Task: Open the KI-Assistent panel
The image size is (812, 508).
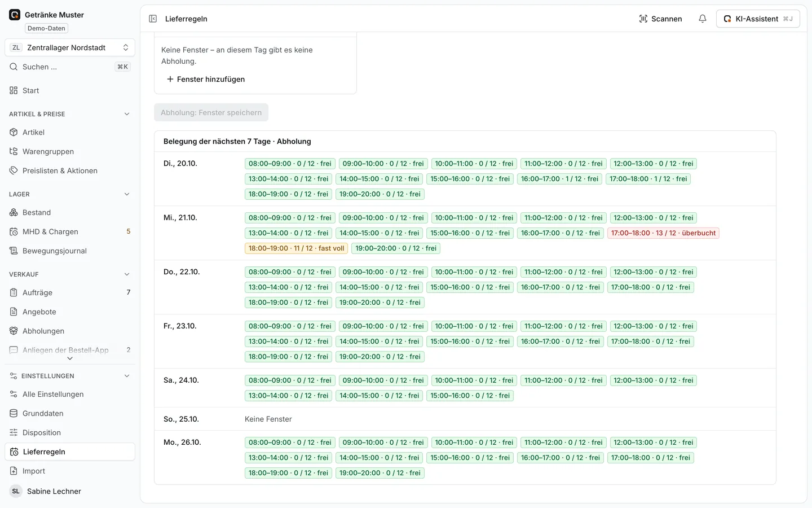Action: [x=758, y=19]
